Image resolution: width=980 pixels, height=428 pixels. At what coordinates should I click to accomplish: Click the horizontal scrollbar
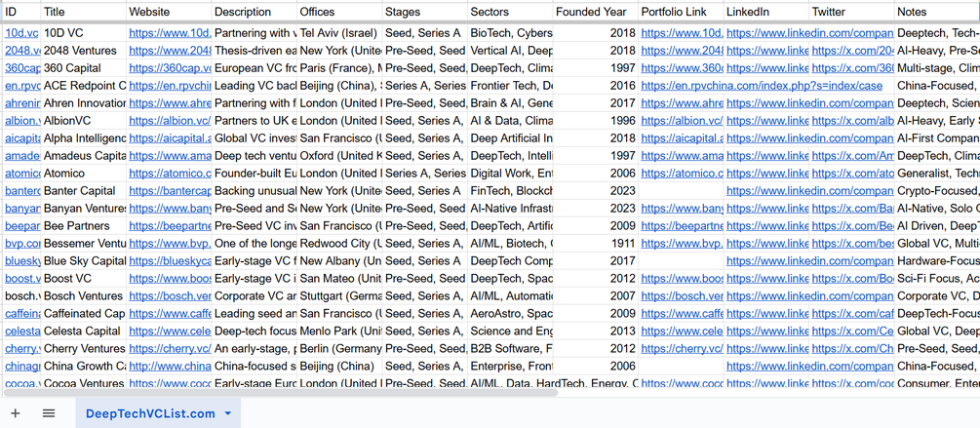tap(280, 392)
